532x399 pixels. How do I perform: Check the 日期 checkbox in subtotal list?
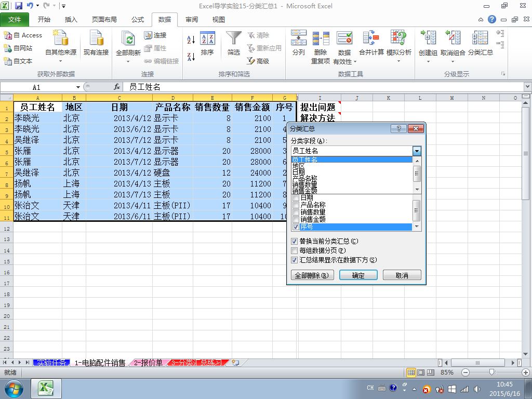click(296, 197)
